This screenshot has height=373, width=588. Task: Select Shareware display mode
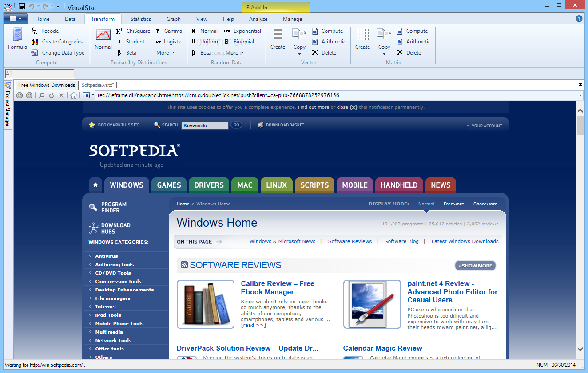point(485,204)
